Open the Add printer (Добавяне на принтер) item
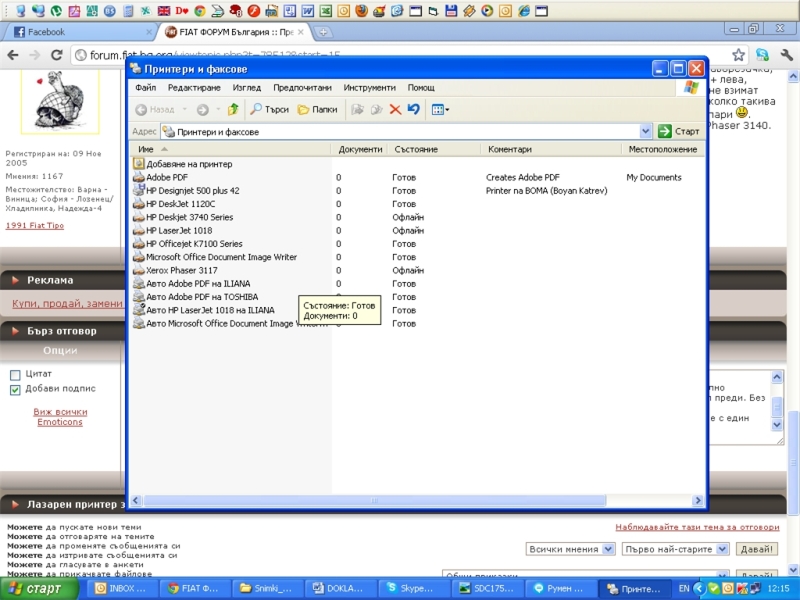800x600 pixels. [188, 163]
